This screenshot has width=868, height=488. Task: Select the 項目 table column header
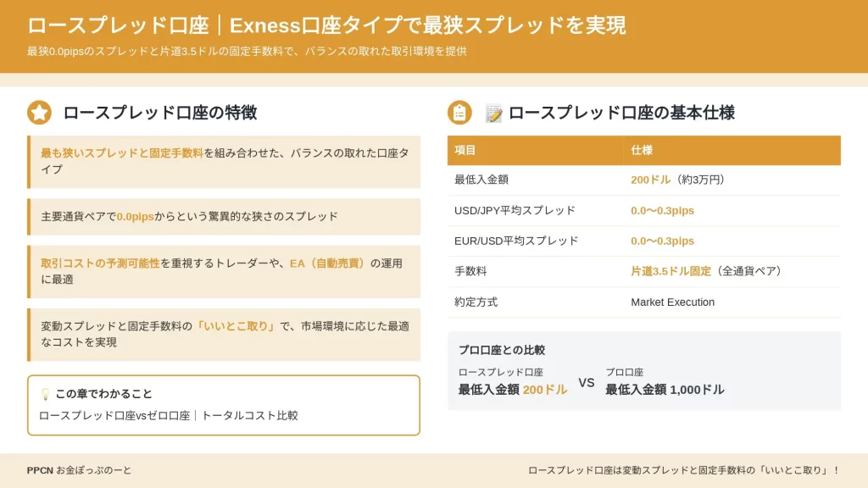click(536, 151)
